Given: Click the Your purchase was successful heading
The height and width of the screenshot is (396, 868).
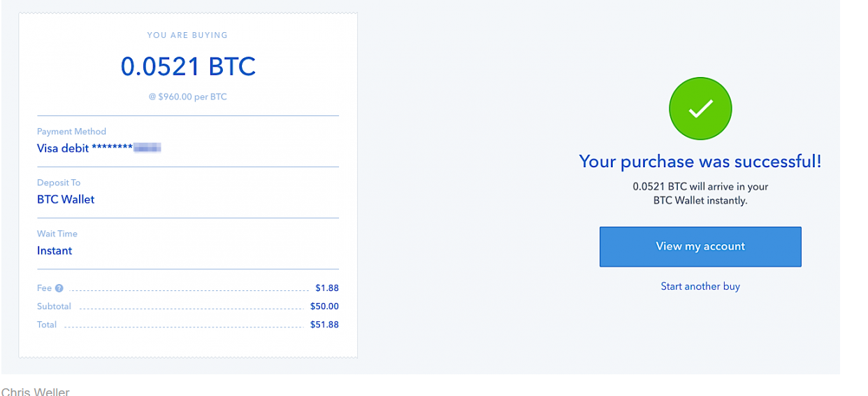Looking at the screenshot, I should [700, 162].
